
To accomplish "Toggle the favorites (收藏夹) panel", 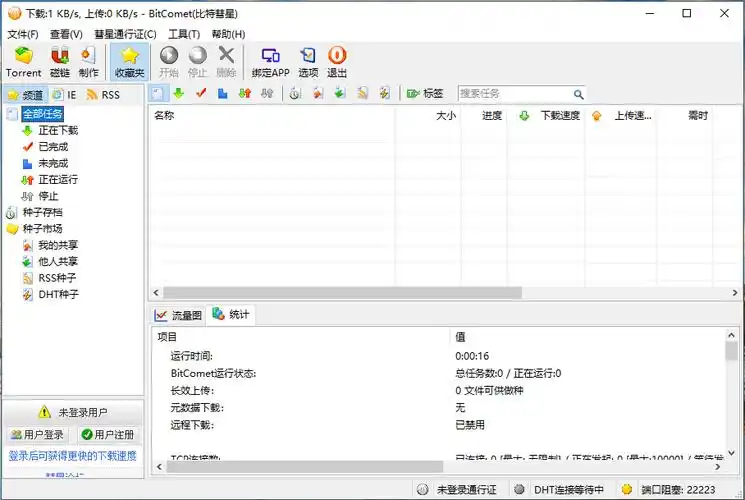I will [x=129, y=62].
